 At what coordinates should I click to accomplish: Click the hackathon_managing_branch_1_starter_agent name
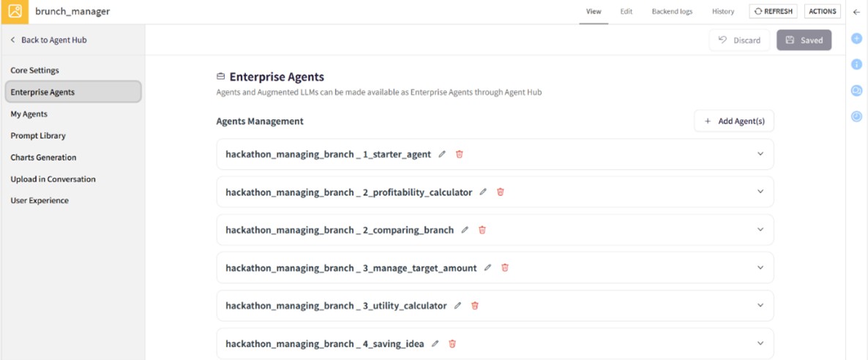point(329,154)
